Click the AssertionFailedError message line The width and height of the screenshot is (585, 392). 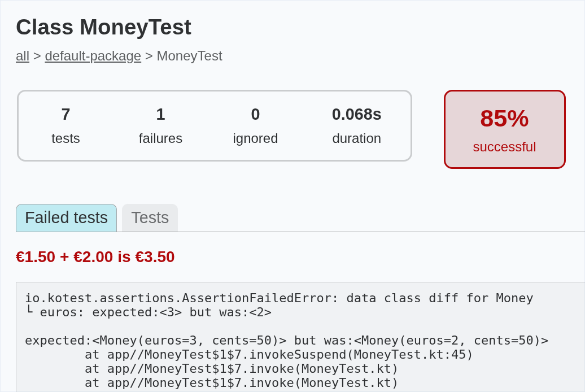pos(278,298)
